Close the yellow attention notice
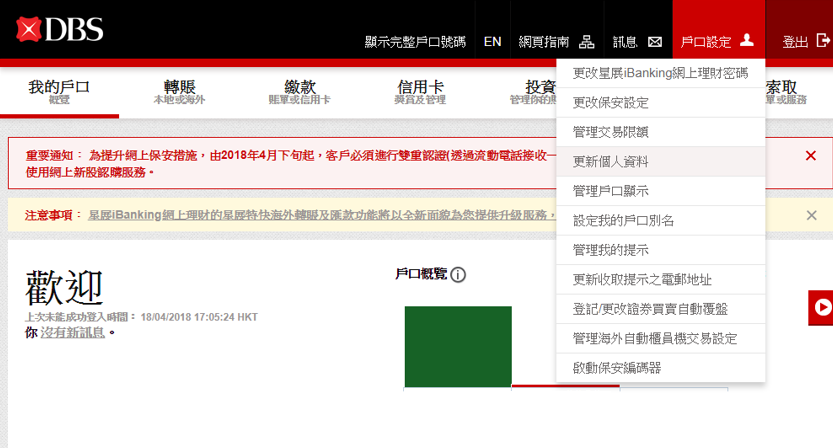This screenshot has height=448, width=833. (811, 215)
